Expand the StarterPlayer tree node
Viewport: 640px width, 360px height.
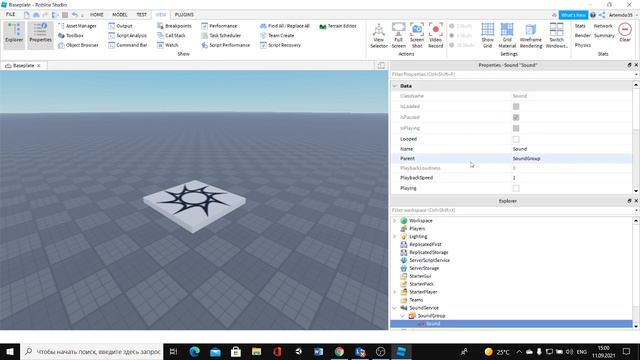click(395, 292)
